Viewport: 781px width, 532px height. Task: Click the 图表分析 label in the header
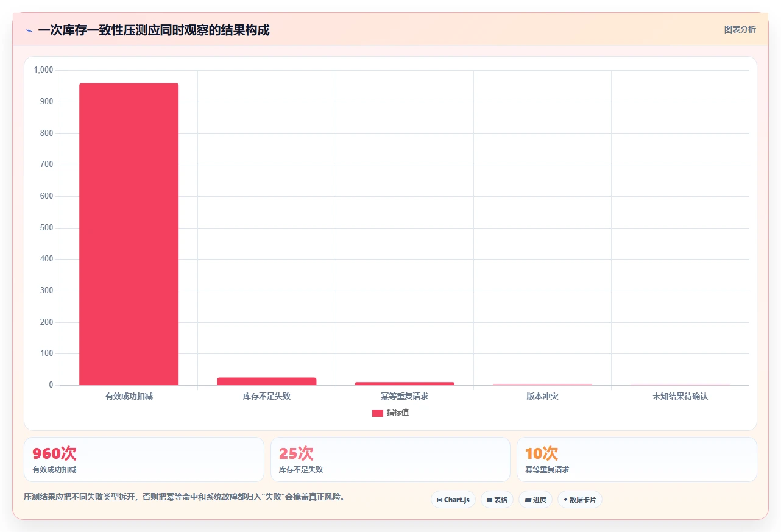740,29
